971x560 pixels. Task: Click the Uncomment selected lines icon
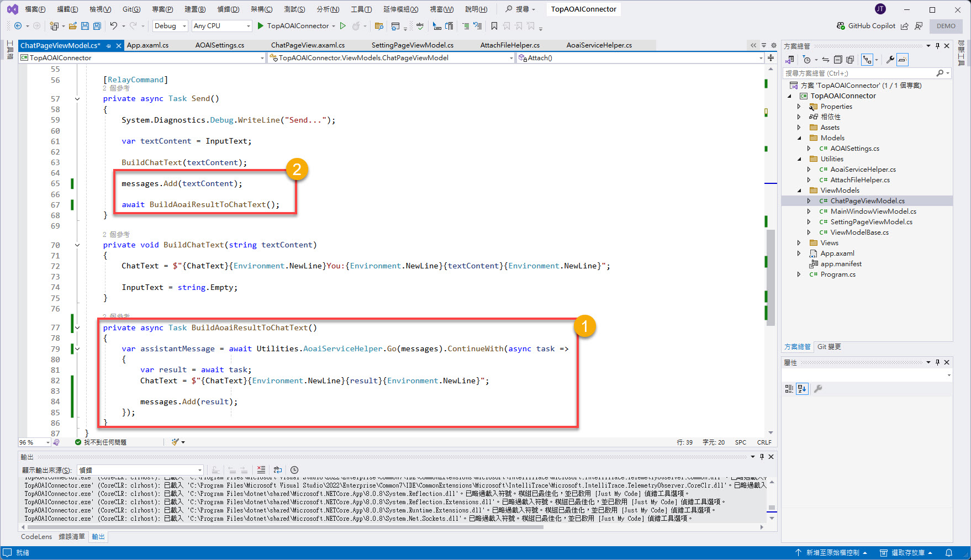(x=478, y=26)
